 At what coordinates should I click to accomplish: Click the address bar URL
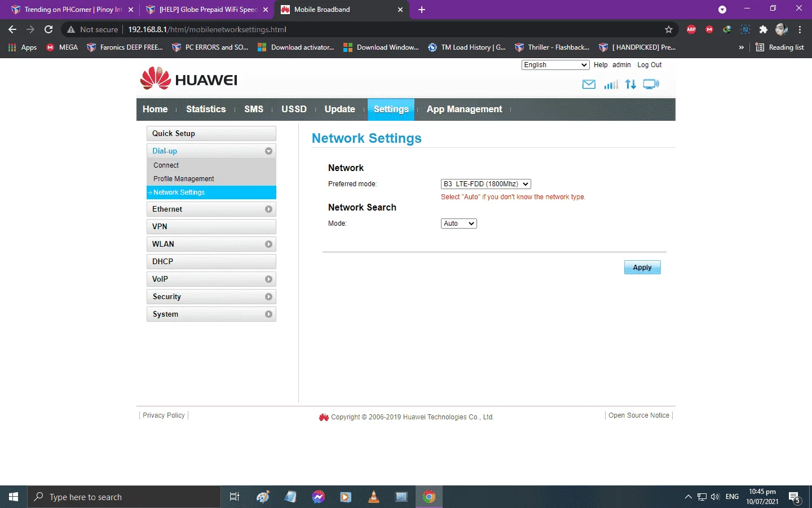click(207, 29)
